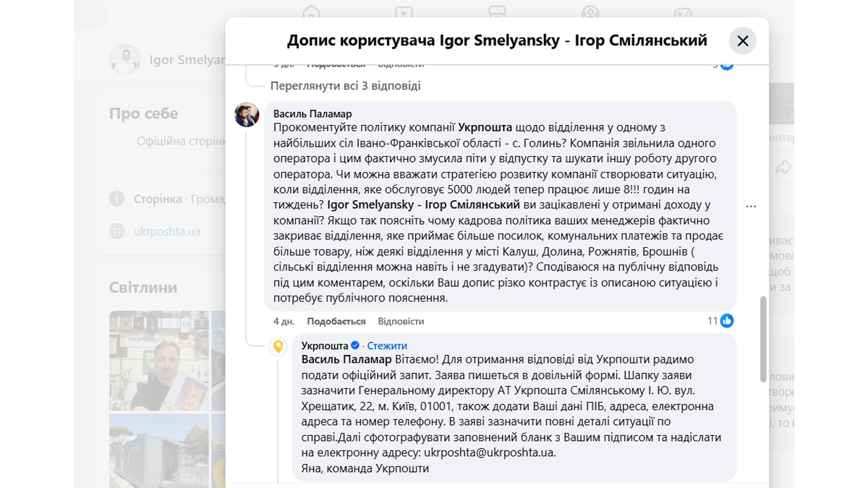Expand replies via Переглянути всі 3 відповіді
This screenshot has width=868, height=488.
click(345, 86)
